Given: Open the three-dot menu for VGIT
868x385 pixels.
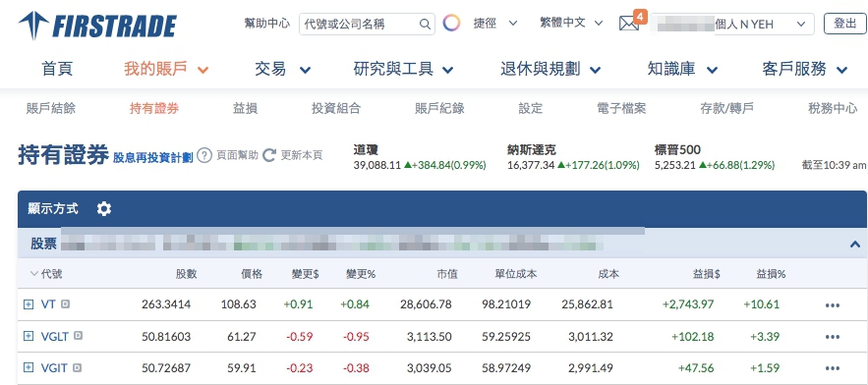Looking at the screenshot, I should click(x=832, y=368).
